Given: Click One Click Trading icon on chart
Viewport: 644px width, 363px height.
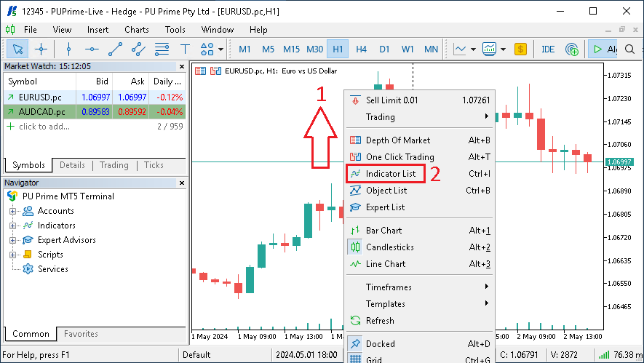Looking at the screenshot, I should tap(215, 71).
